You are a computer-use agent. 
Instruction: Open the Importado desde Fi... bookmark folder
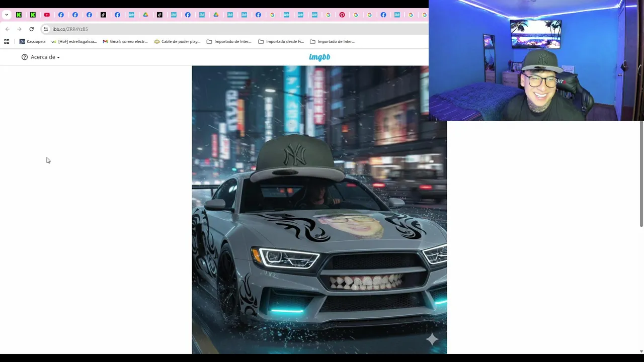tap(281, 42)
